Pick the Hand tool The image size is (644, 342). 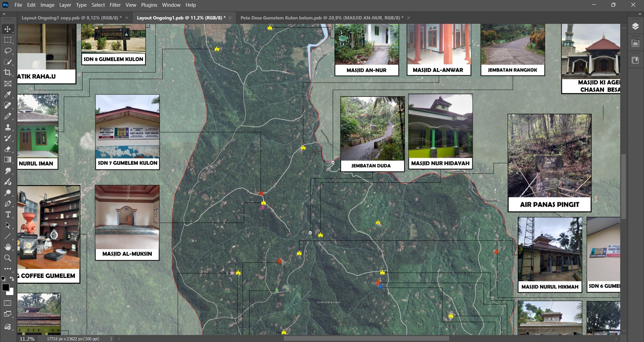coord(8,247)
